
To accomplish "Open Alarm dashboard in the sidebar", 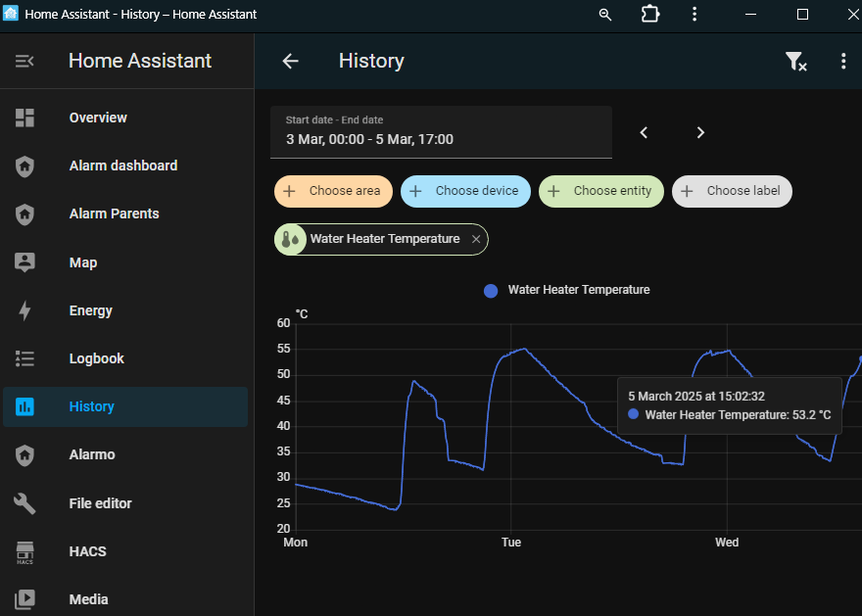I will 123,166.
